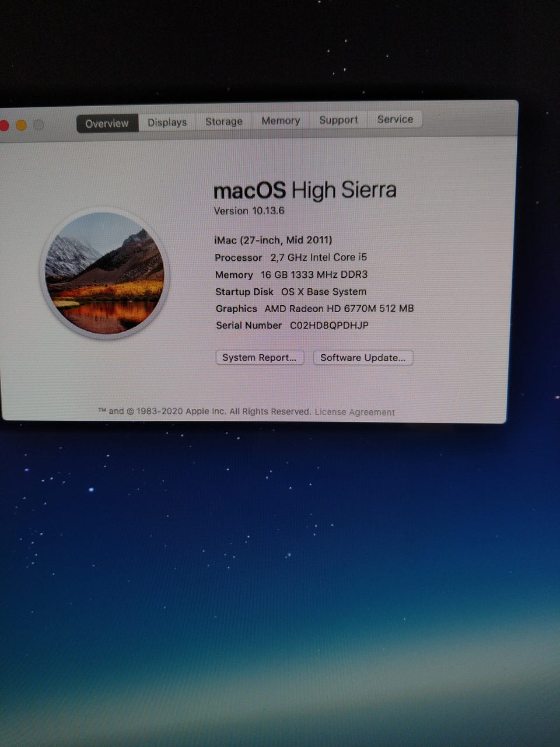Viewport: 560px width, 747px height.
Task: Click the iMac (27-inch, Mid 2011) text
Action: coord(273,240)
